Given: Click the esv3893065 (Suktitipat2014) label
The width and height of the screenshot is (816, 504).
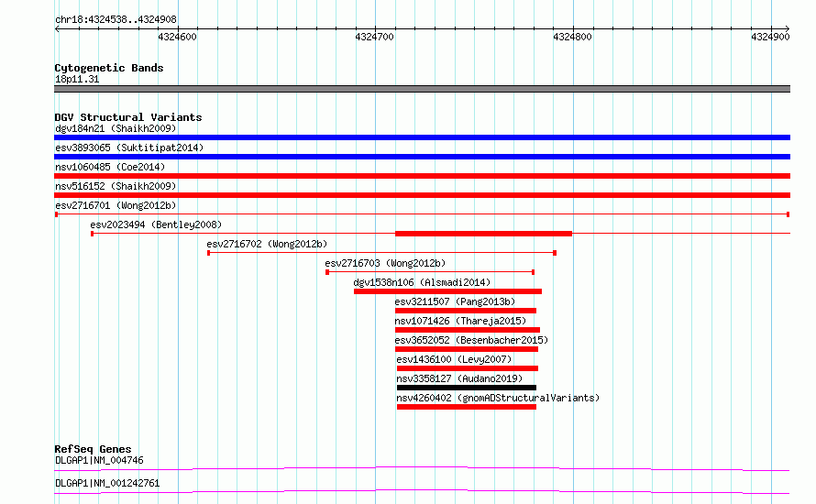Looking at the screenshot, I should [x=129, y=148].
